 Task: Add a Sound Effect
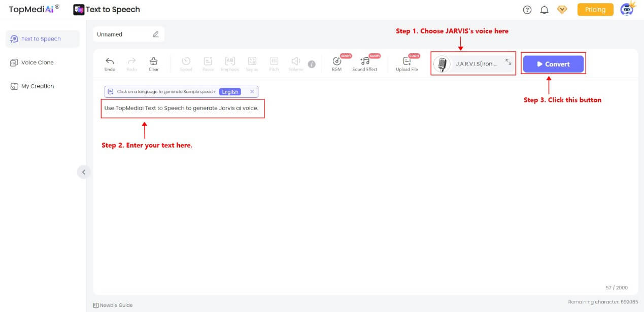[365, 64]
